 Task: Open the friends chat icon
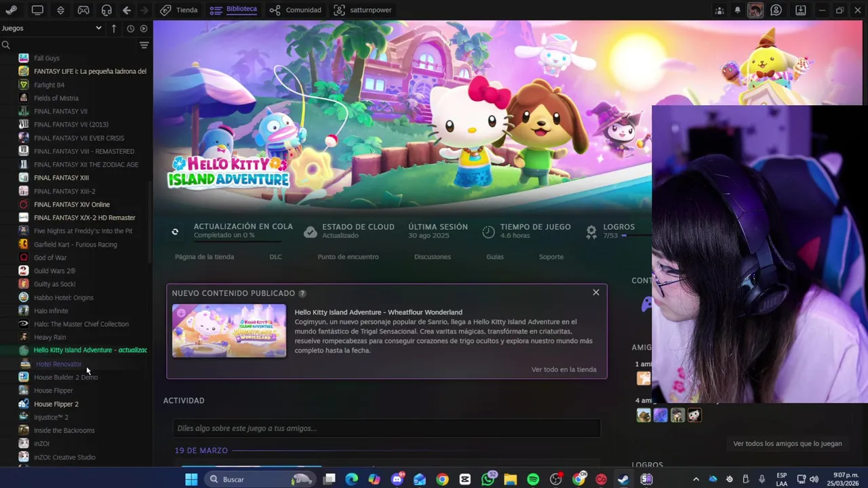coord(776,10)
